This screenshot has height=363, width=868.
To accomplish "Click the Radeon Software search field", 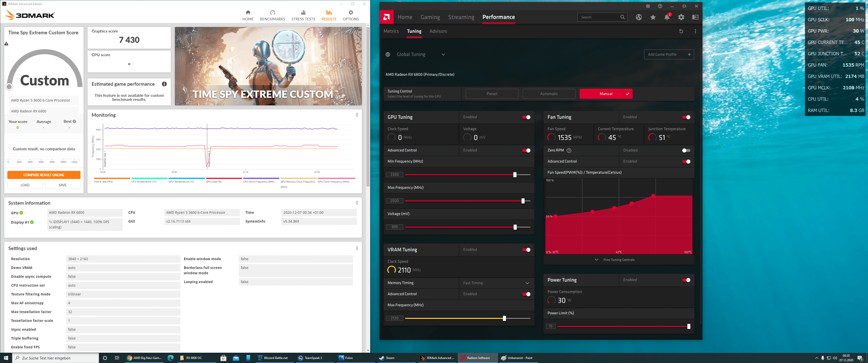I will tap(602, 17).
